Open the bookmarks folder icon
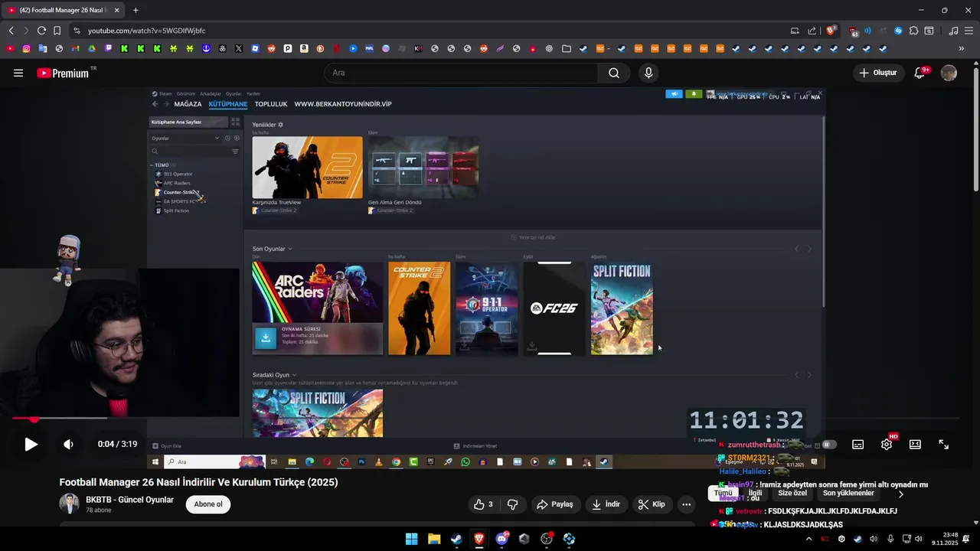980x551 pixels. click(x=567, y=48)
